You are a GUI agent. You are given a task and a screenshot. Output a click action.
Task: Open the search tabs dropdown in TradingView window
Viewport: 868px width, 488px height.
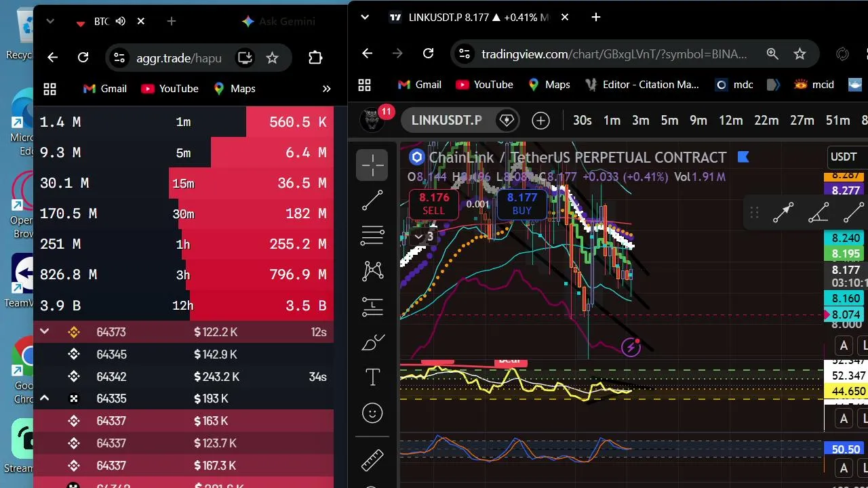click(365, 17)
